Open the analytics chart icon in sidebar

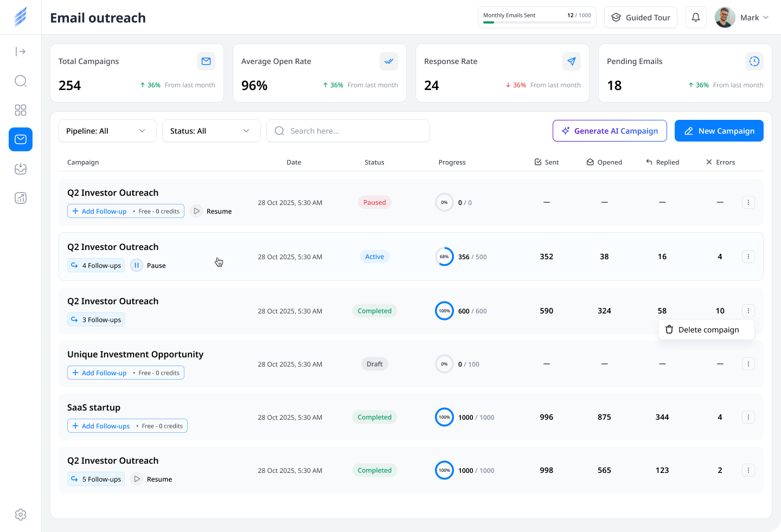[x=21, y=198]
